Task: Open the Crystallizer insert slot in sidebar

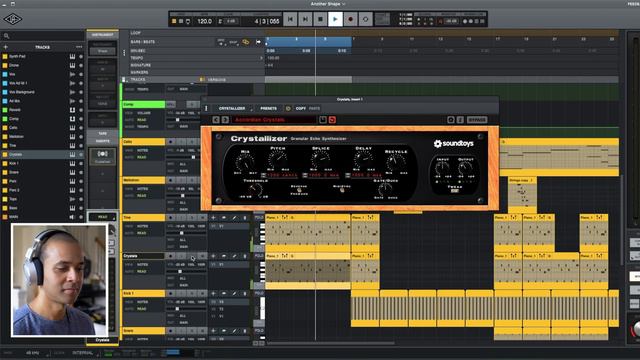Action: coord(102,156)
